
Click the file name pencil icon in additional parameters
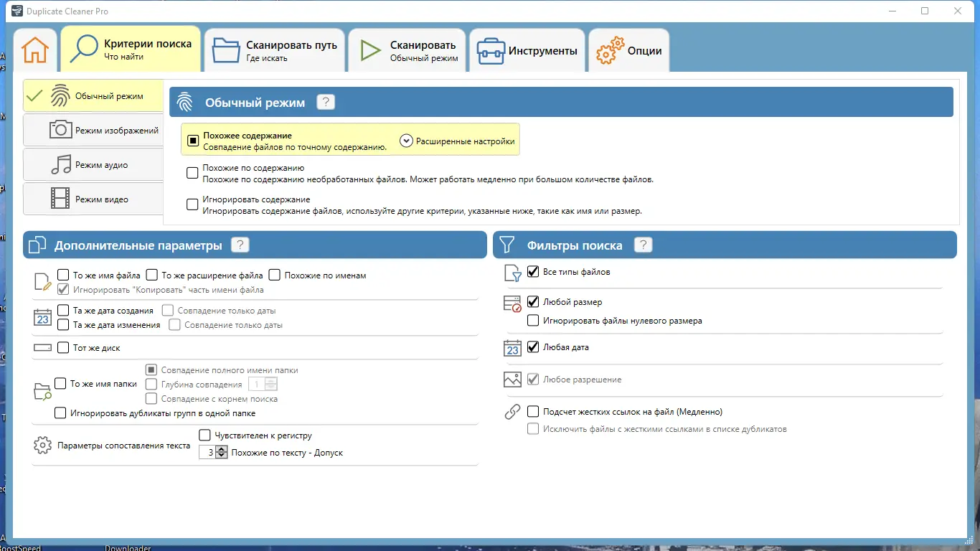42,282
